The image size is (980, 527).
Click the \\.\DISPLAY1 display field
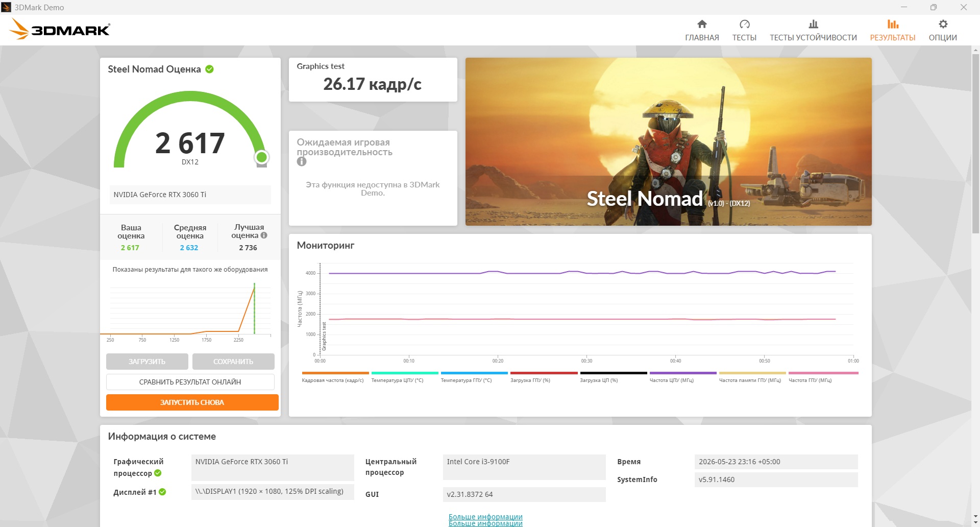(273, 492)
